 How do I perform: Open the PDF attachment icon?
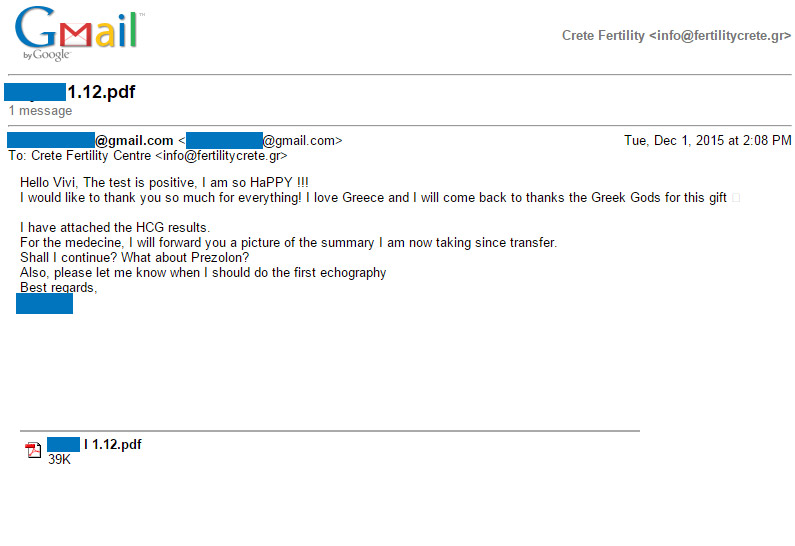tap(33, 450)
